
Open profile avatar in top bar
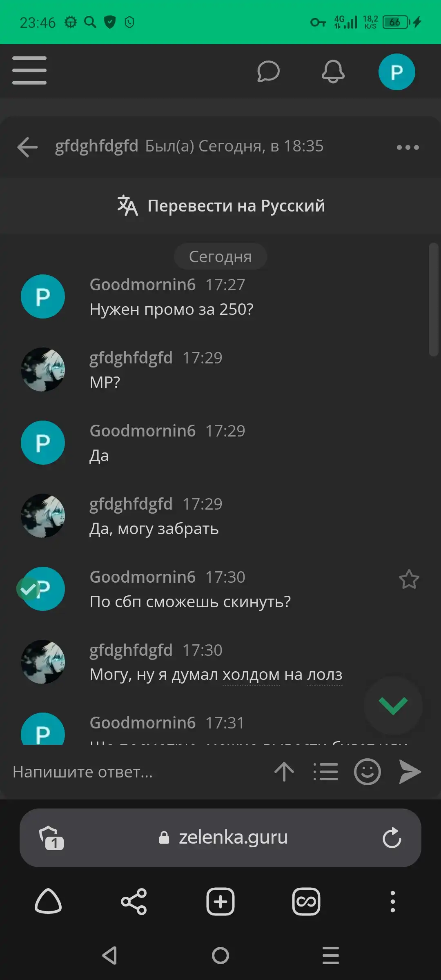coord(396,72)
